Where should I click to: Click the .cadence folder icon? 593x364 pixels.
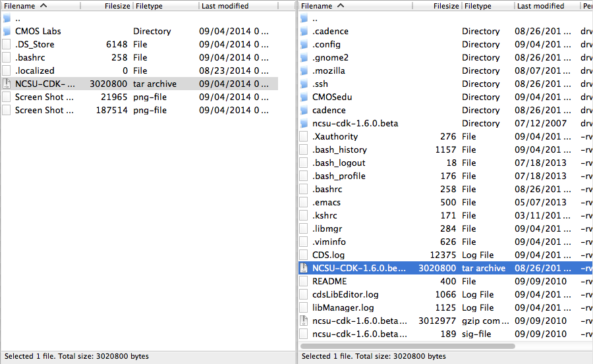tap(304, 31)
